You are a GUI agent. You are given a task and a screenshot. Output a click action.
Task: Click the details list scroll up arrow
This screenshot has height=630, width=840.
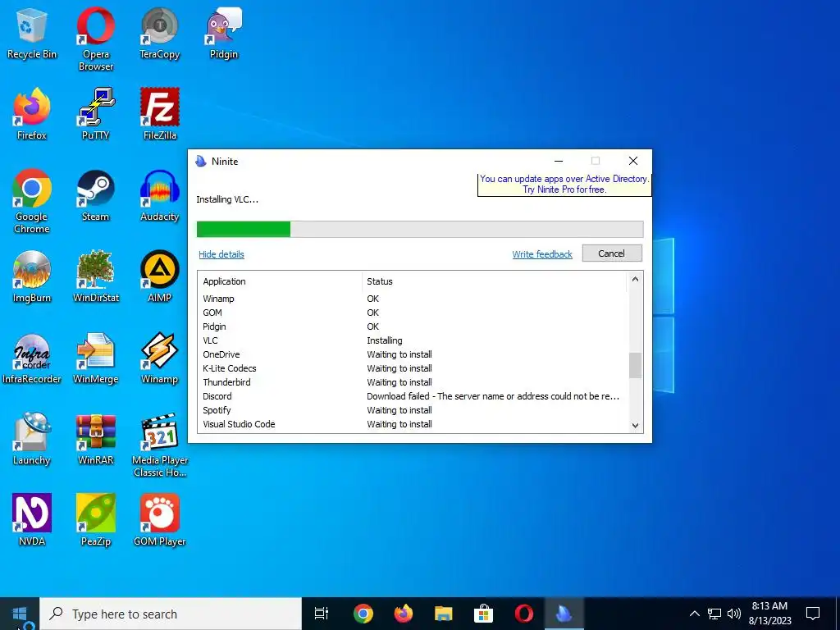coord(636,279)
